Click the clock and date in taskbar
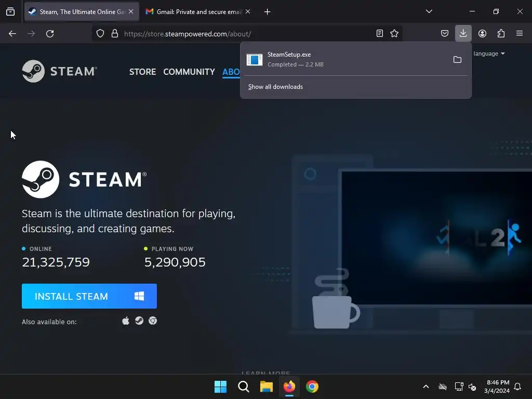This screenshot has width=532, height=399. [x=497, y=387]
